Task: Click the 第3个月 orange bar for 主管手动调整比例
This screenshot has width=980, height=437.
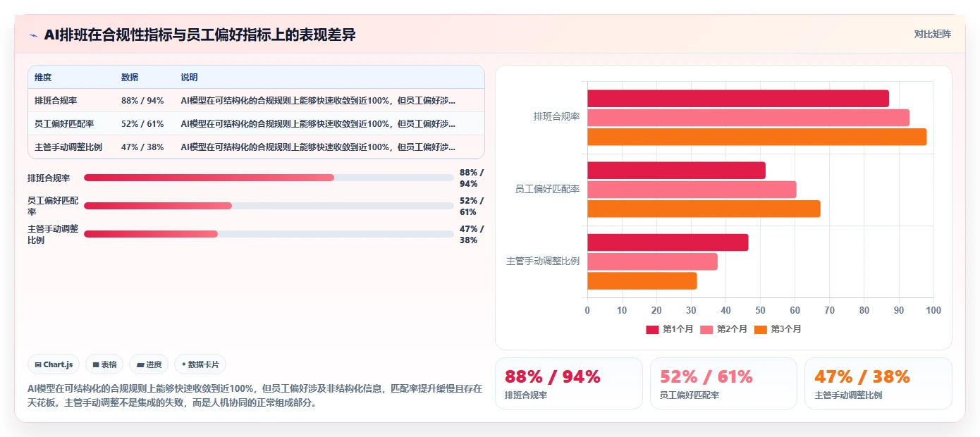Action: coord(642,281)
